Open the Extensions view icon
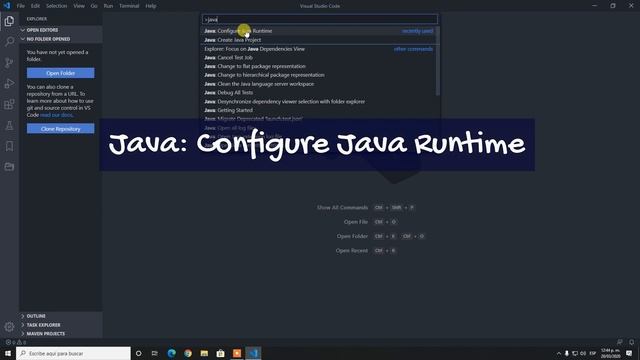 (x=9, y=104)
